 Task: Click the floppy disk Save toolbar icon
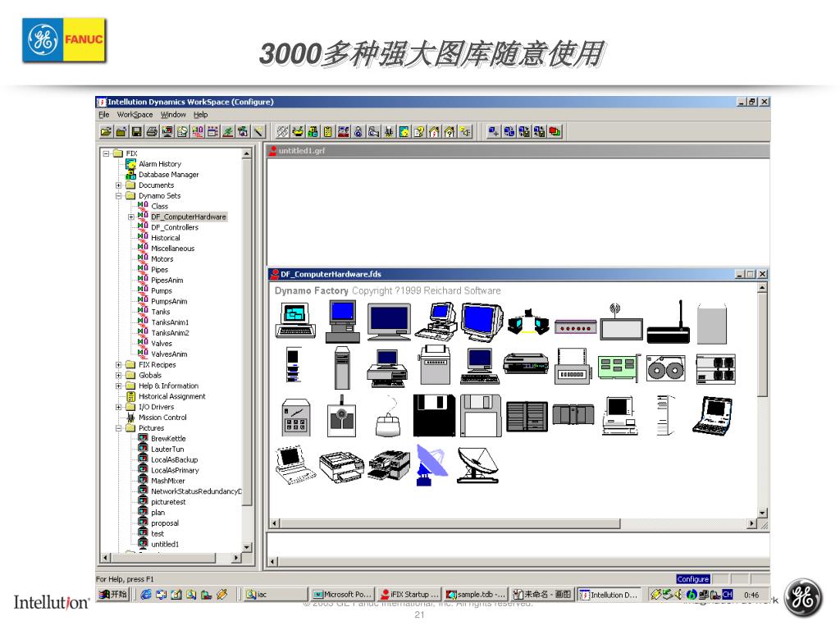click(137, 131)
